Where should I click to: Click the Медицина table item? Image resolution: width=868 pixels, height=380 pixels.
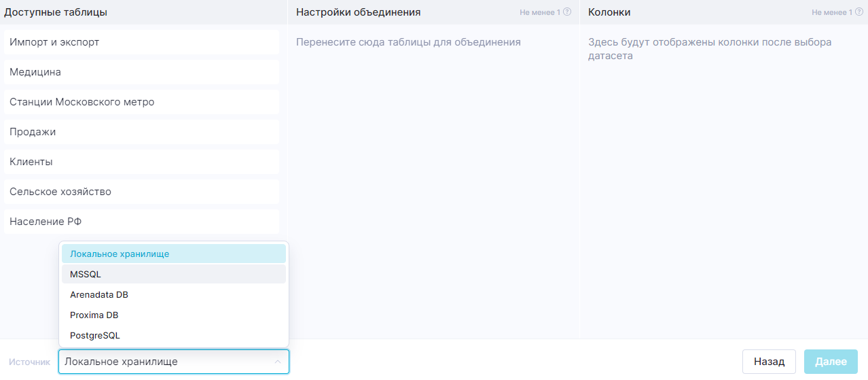pos(141,72)
